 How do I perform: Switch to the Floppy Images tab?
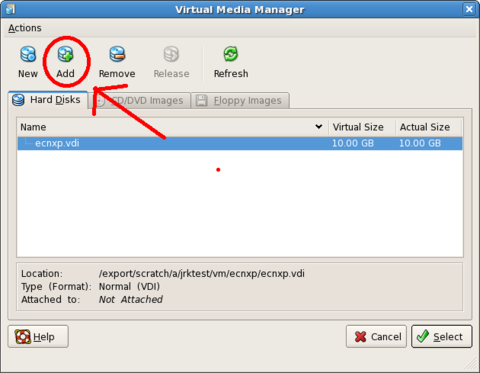(240, 100)
